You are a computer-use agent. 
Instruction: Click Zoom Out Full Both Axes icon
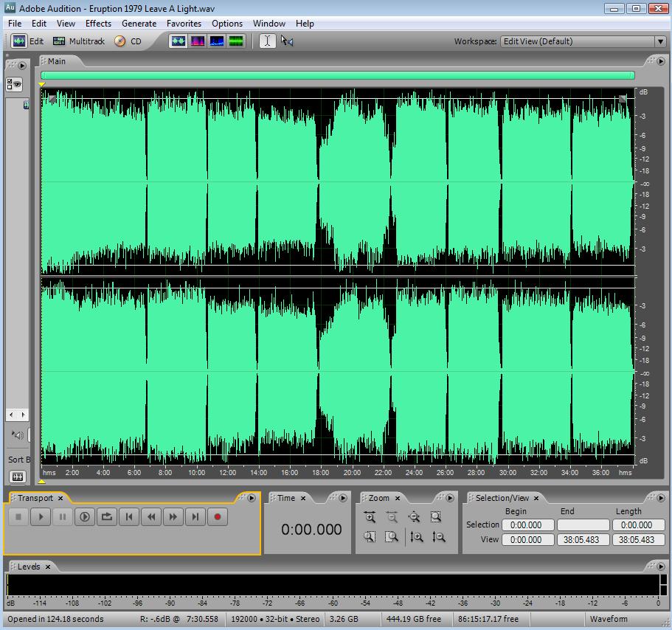pyautogui.click(x=414, y=517)
